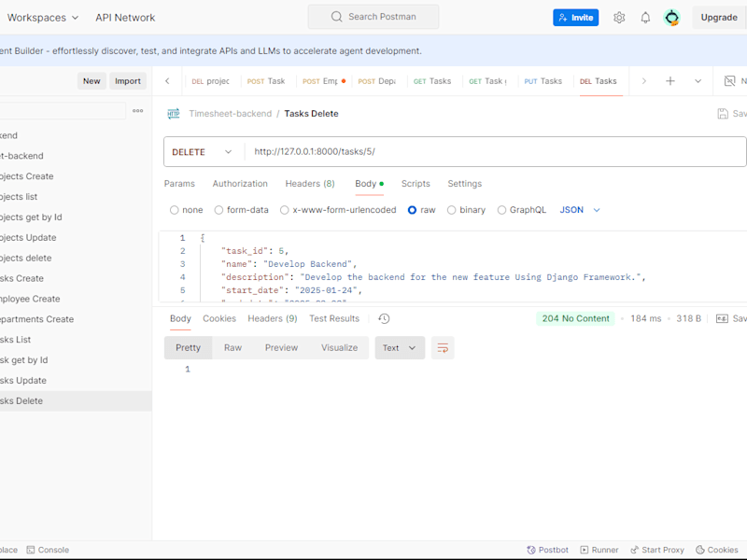Open request Headers (8) tab

(x=310, y=184)
